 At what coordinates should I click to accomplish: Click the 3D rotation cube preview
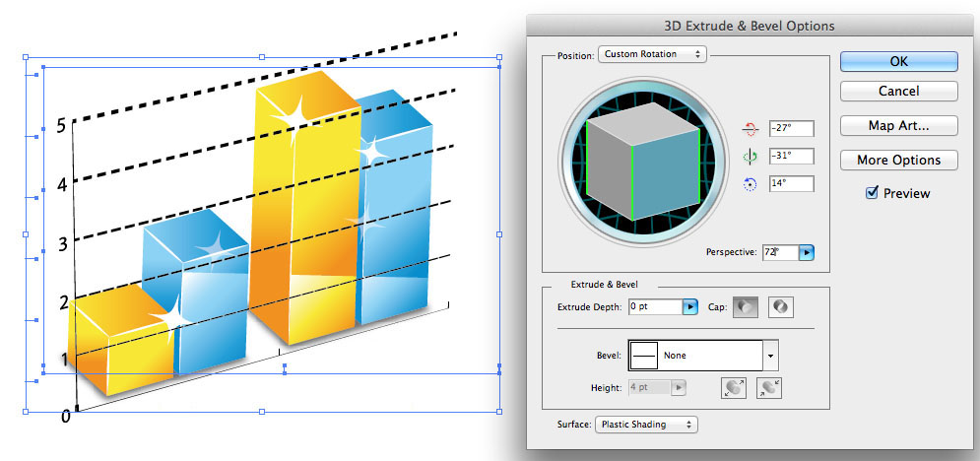[x=642, y=164]
